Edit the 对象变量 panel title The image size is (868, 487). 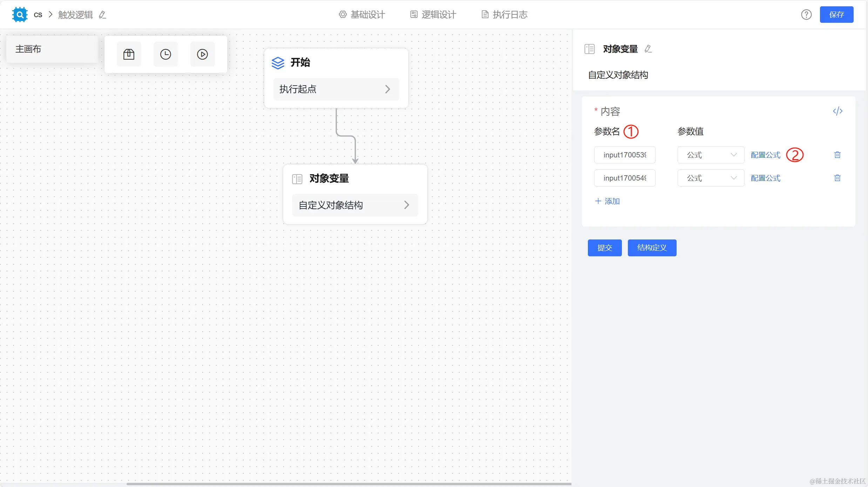[648, 49]
